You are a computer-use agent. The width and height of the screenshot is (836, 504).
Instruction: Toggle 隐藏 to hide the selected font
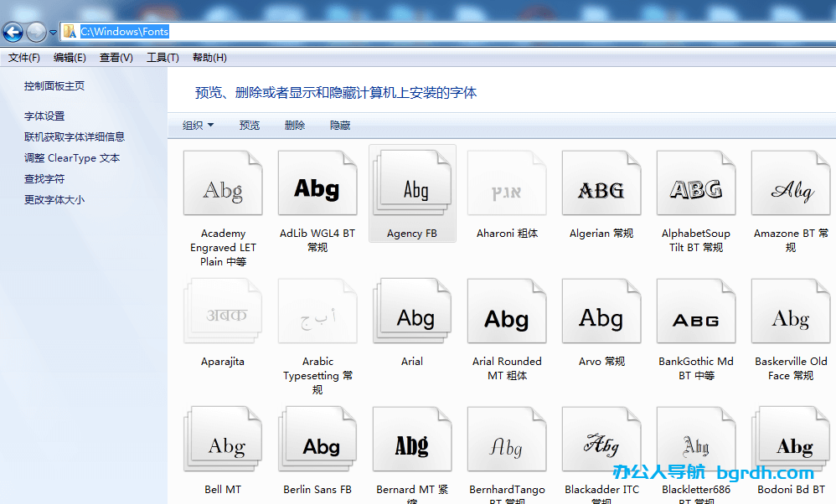[x=338, y=124]
